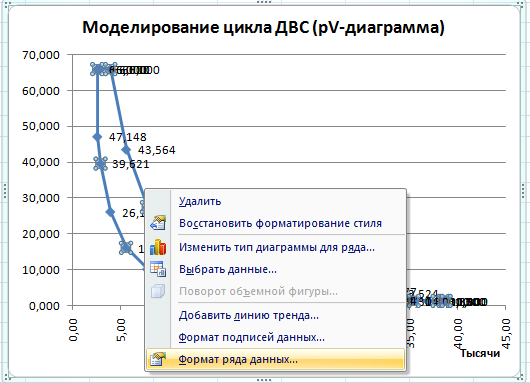Viewport: 530px width, 383px height.
Task: Click the format data series icon
Action: click(x=158, y=359)
